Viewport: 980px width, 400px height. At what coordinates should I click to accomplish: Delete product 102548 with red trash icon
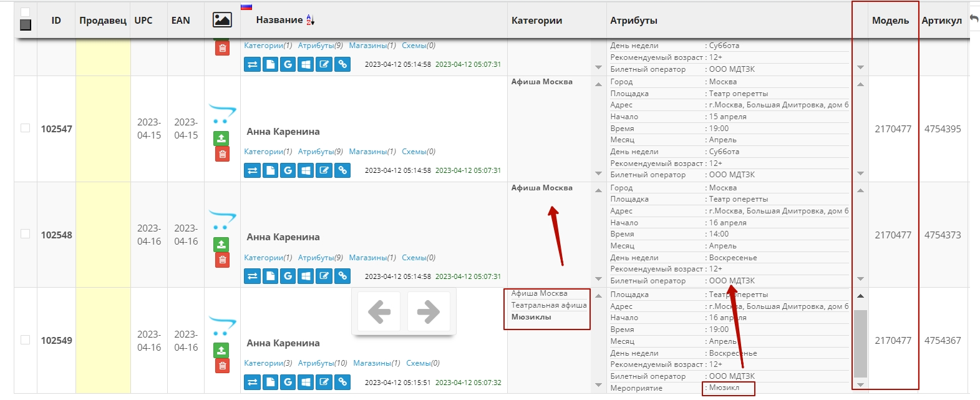coord(221,260)
